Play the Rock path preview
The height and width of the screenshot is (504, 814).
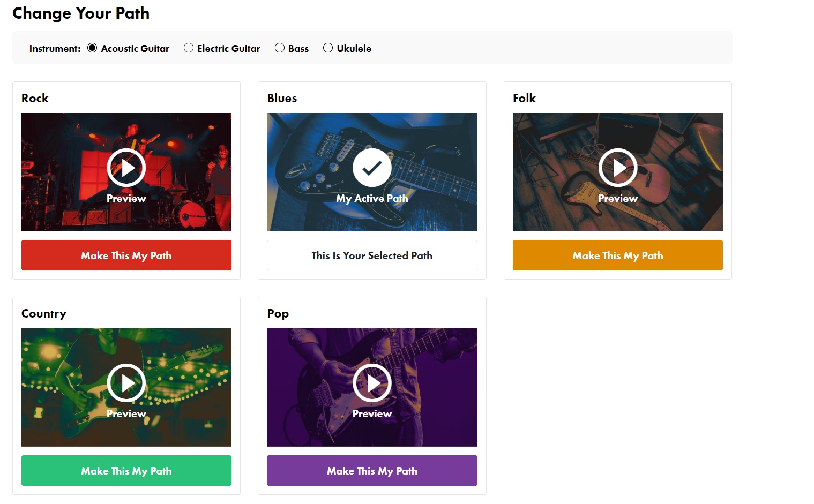126,168
